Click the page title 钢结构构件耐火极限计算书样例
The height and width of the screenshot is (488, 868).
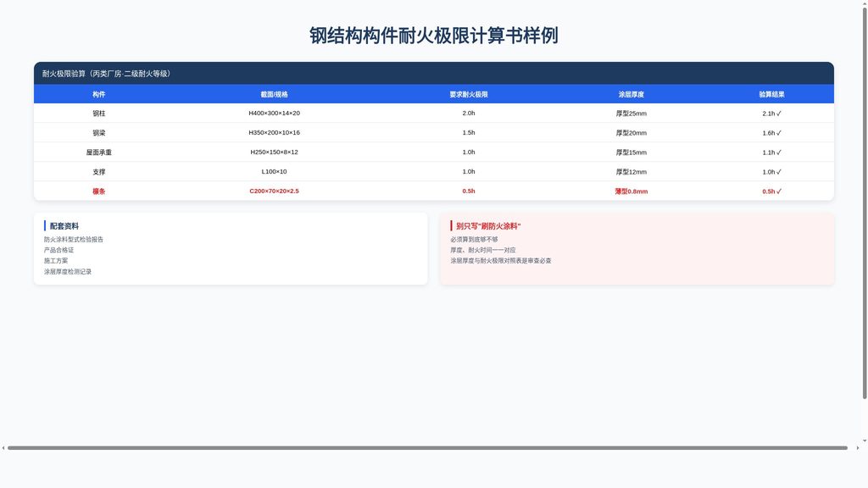(x=433, y=36)
